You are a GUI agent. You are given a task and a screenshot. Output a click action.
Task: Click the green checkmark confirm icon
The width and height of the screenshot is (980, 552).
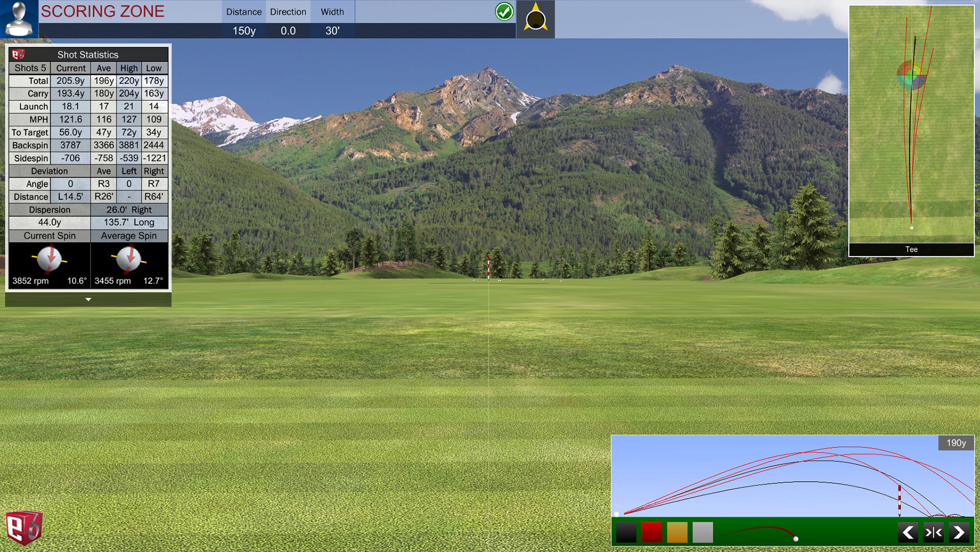pos(504,11)
